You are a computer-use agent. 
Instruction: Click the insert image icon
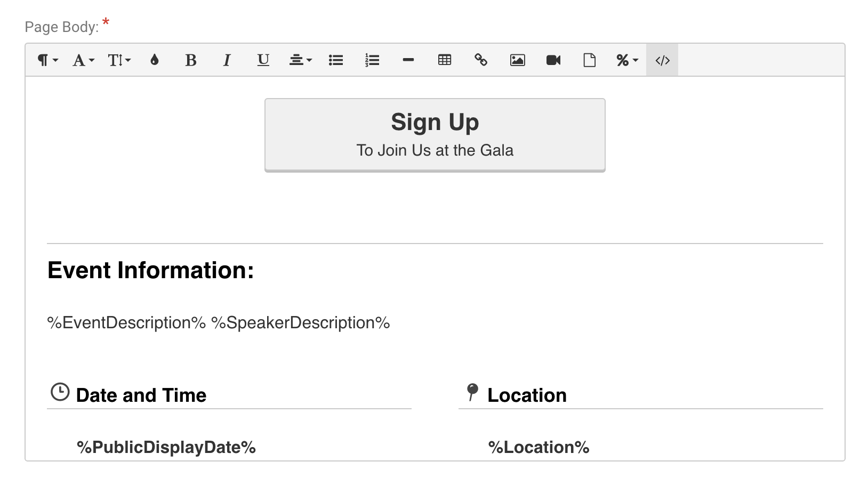[x=517, y=60]
